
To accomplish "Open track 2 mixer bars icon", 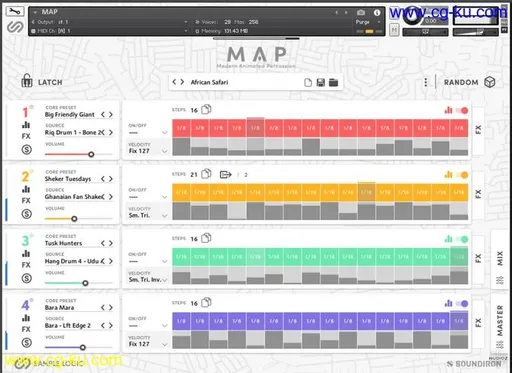I will tap(26, 189).
